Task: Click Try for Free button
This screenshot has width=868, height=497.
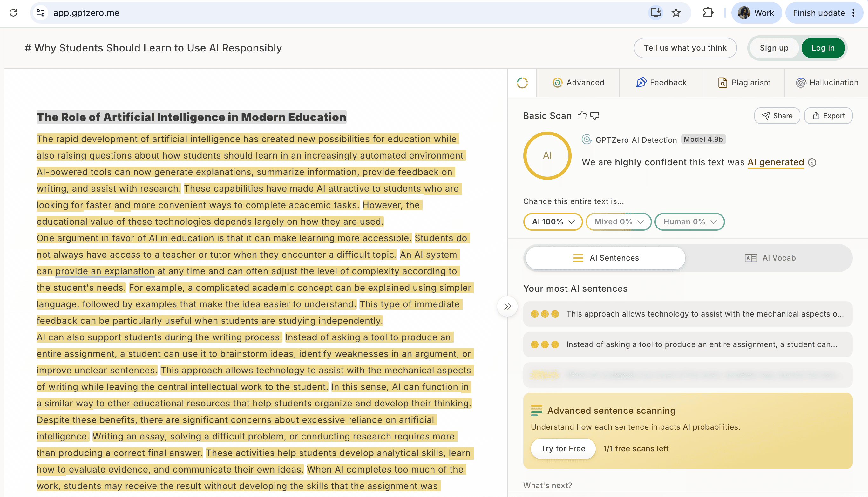Action: point(563,448)
